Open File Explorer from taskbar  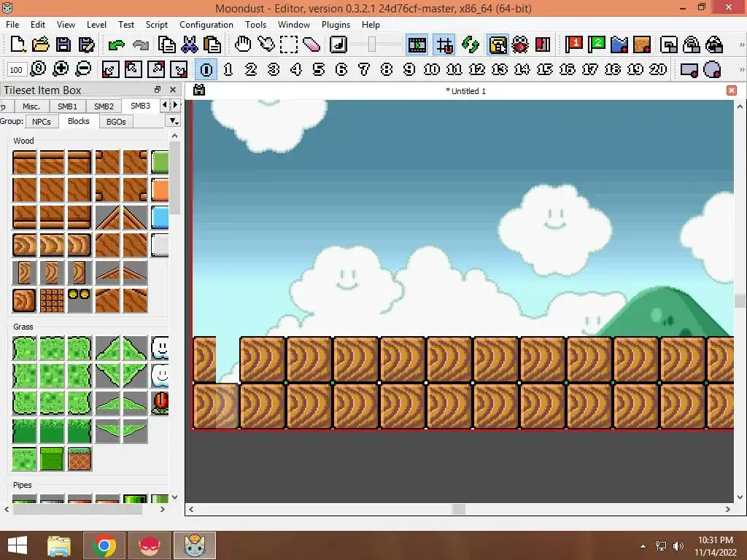(59, 545)
